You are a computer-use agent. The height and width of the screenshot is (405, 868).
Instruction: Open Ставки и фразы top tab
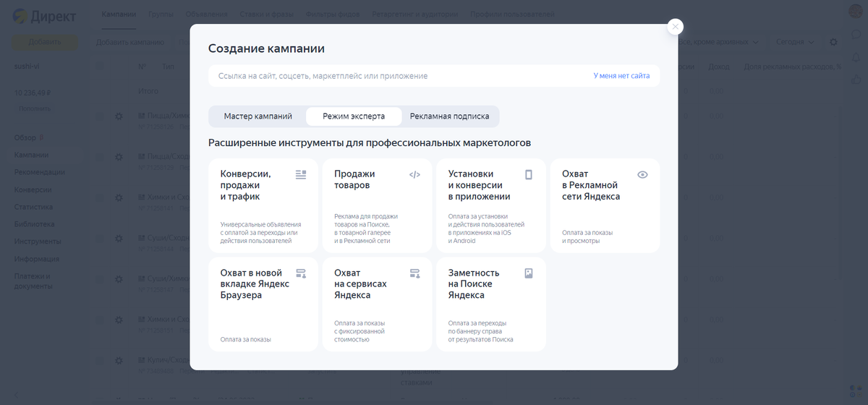click(267, 14)
